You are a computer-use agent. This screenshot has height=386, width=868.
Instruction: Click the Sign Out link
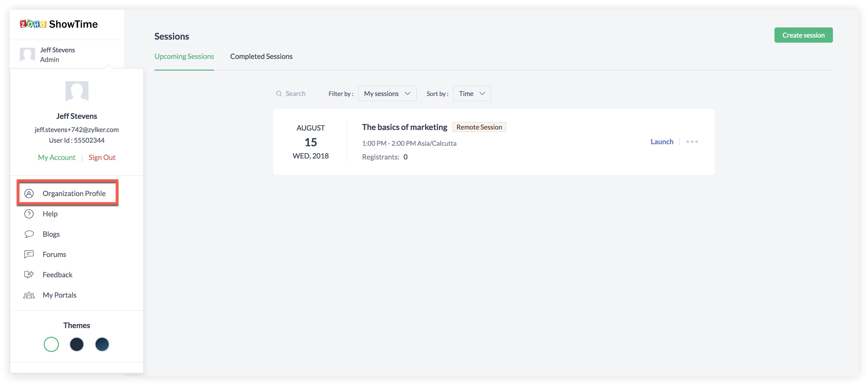pyautogui.click(x=102, y=158)
